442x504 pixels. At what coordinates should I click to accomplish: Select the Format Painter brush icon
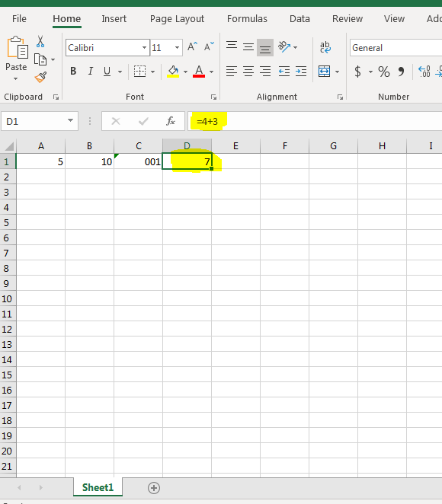pos(40,77)
